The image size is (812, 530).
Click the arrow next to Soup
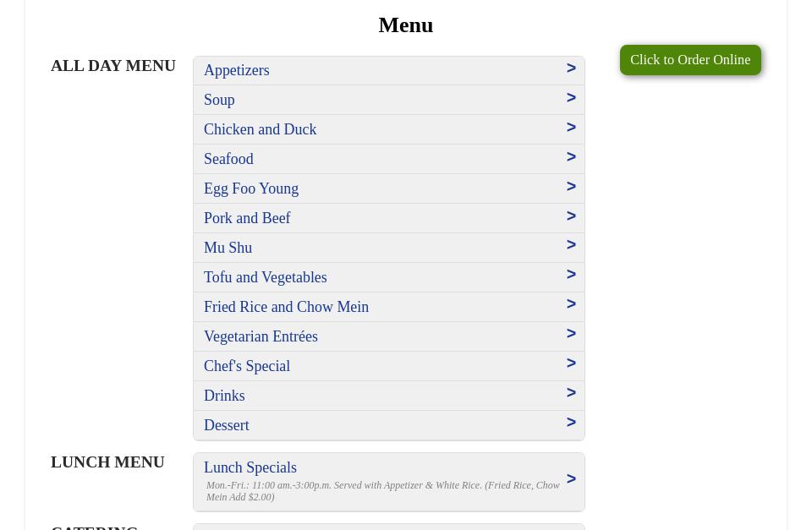point(571,98)
